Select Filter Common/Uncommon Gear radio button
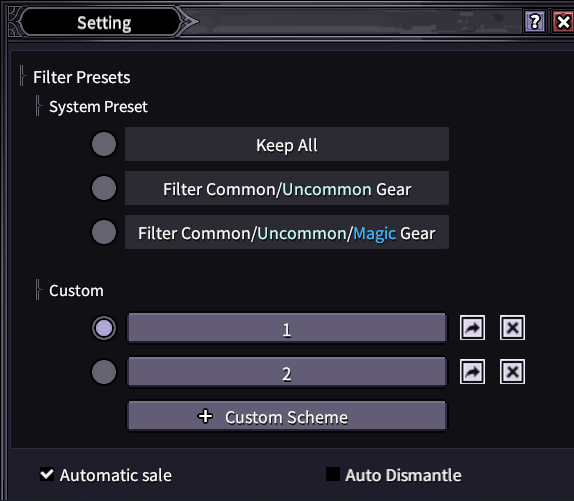Image resolution: width=574 pixels, height=501 pixels. coord(104,188)
